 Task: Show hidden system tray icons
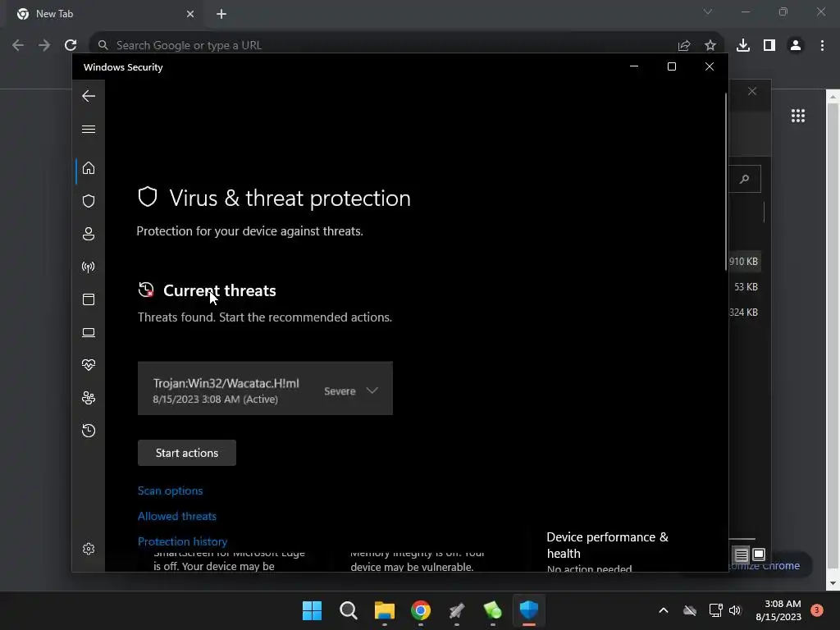pos(663,610)
